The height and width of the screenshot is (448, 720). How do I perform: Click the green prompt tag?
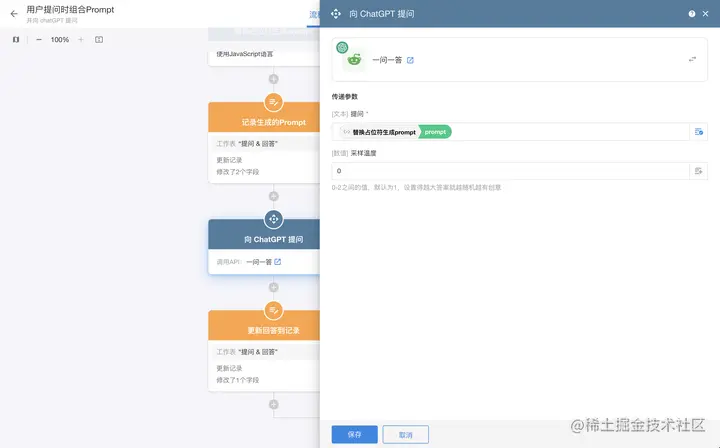click(x=435, y=132)
